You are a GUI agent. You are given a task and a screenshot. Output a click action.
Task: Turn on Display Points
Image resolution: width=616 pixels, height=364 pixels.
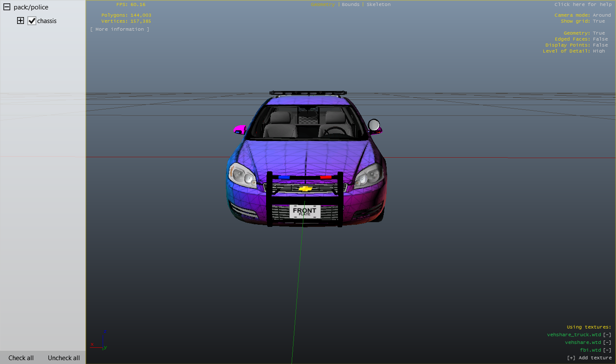click(x=600, y=45)
